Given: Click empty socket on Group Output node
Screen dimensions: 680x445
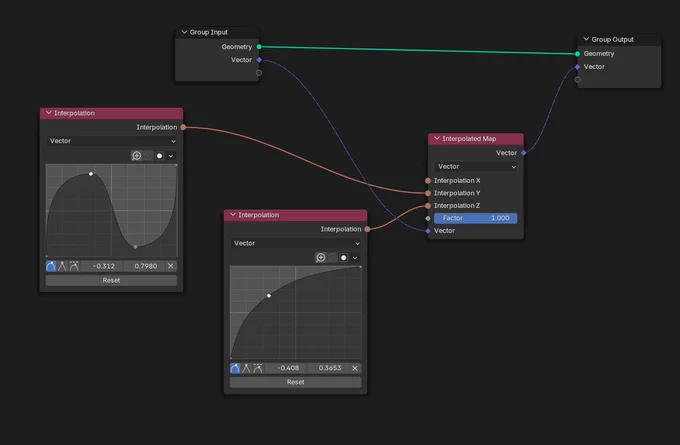Looking at the screenshot, I should point(577,80).
